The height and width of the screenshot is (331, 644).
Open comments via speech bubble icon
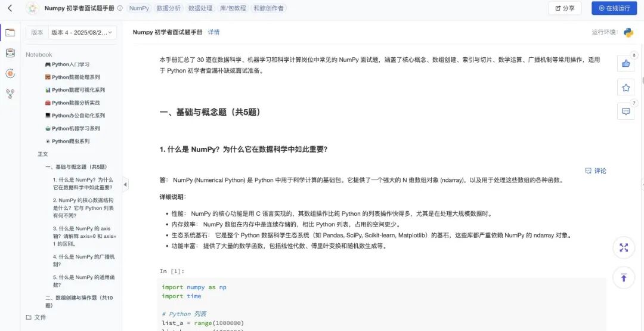tap(626, 112)
